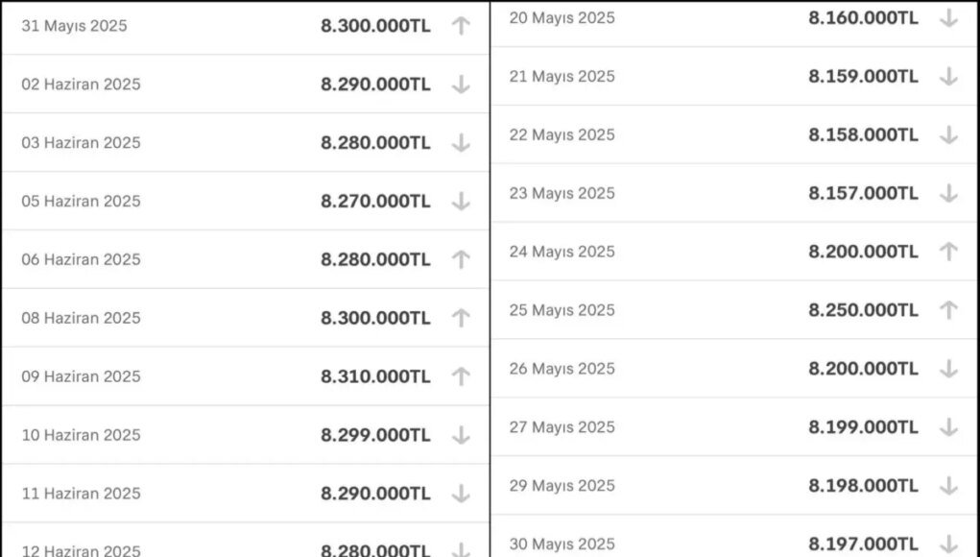Select the 23 Mayıs 2025 date label
Image resolution: width=980 pixels, height=557 pixels.
tap(562, 194)
